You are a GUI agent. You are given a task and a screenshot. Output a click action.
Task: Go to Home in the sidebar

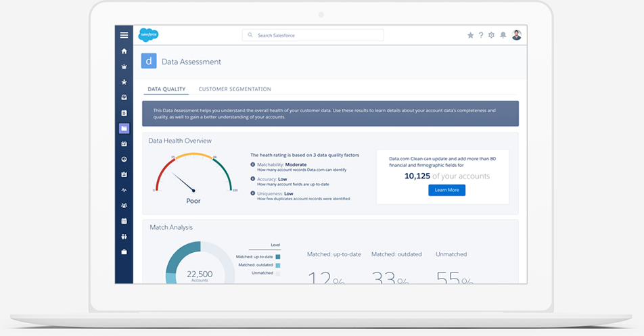[x=124, y=51]
